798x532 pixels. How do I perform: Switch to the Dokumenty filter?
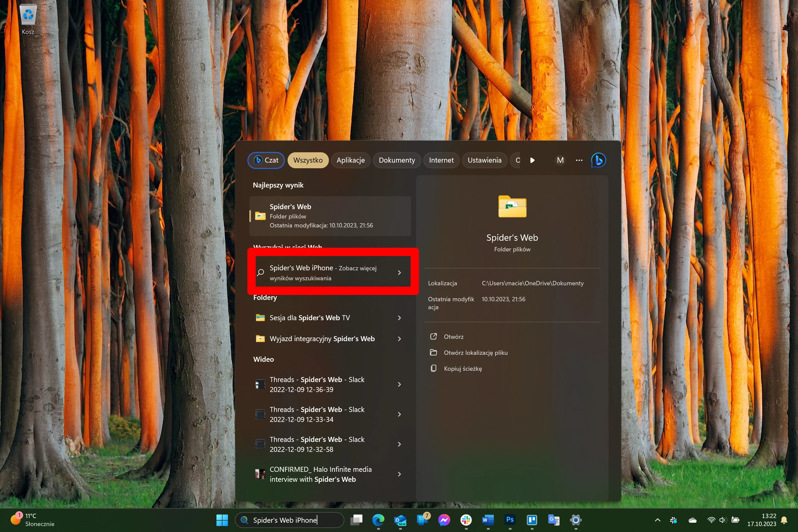[x=397, y=160]
